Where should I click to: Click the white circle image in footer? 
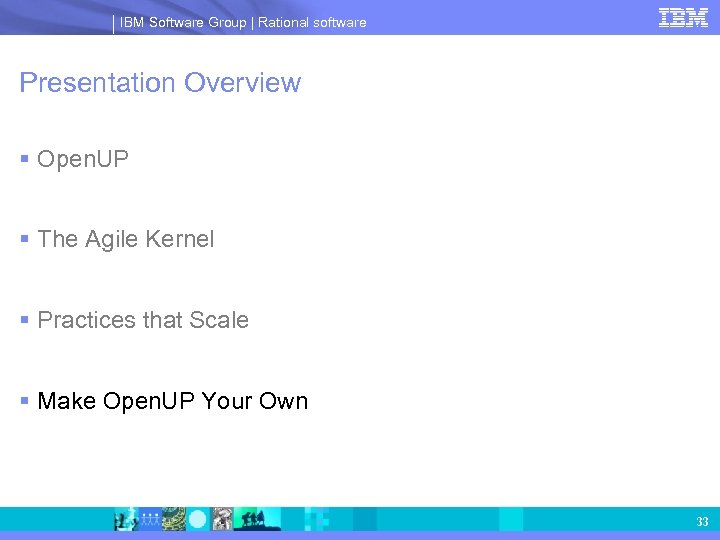click(198, 519)
